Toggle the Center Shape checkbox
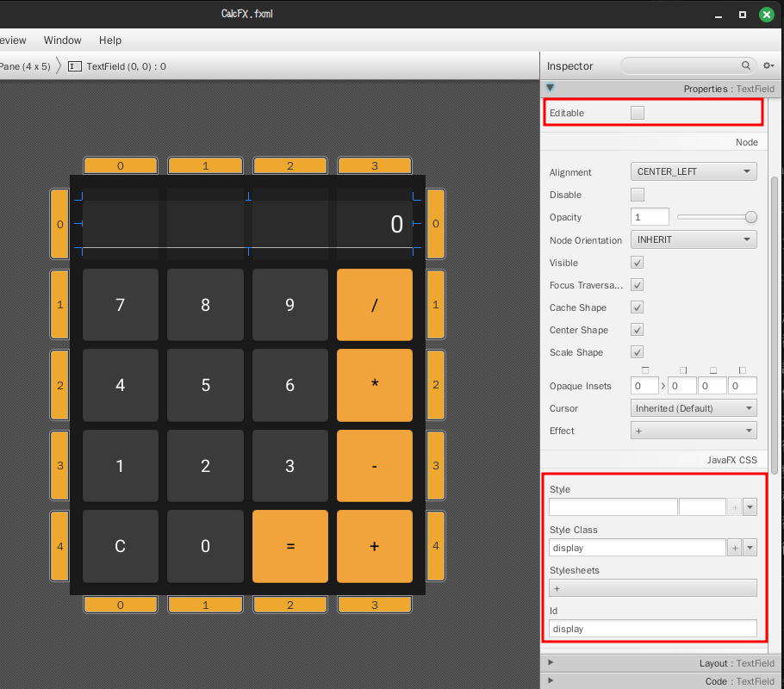The height and width of the screenshot is (689, 784). point(637,330)
